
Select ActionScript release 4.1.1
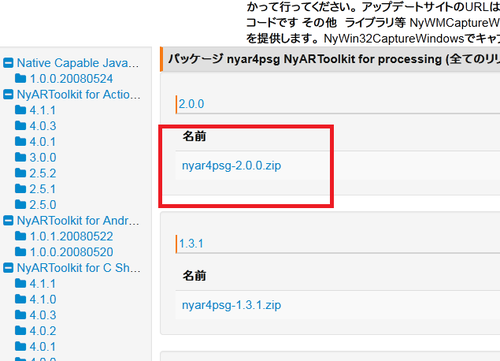[x=43, y=110]
